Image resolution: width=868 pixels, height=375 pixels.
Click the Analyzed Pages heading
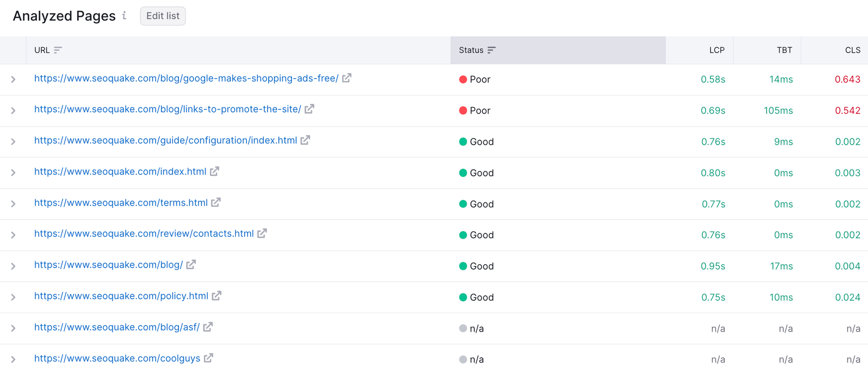tap(64, 16)
